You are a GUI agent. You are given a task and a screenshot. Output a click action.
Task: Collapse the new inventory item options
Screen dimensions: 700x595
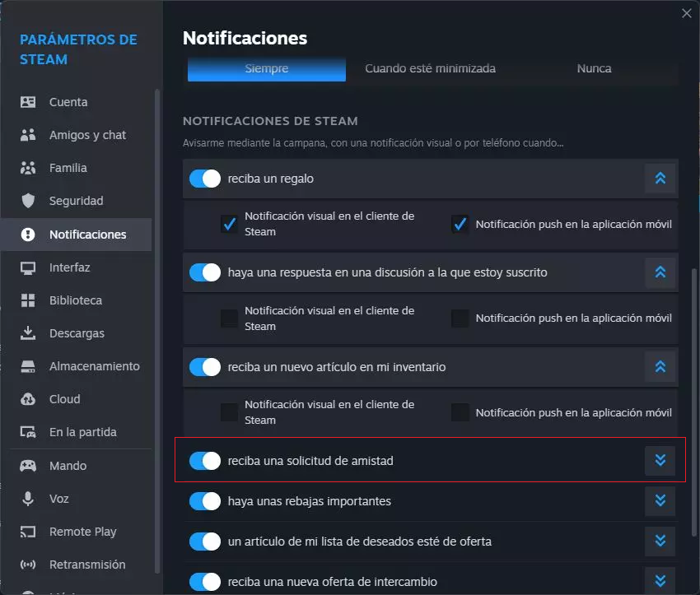(x=660, y=367)
